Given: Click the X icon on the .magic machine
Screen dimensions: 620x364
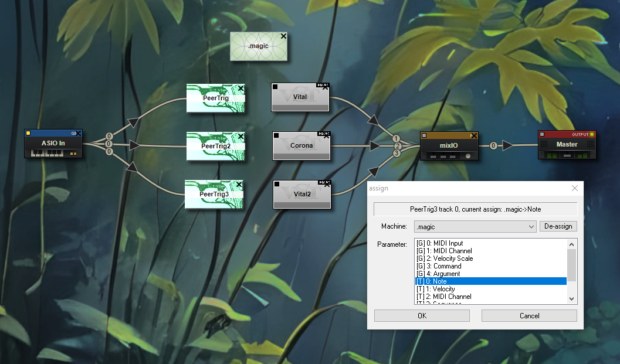Looking at the screenshot, I should (283, 36).
